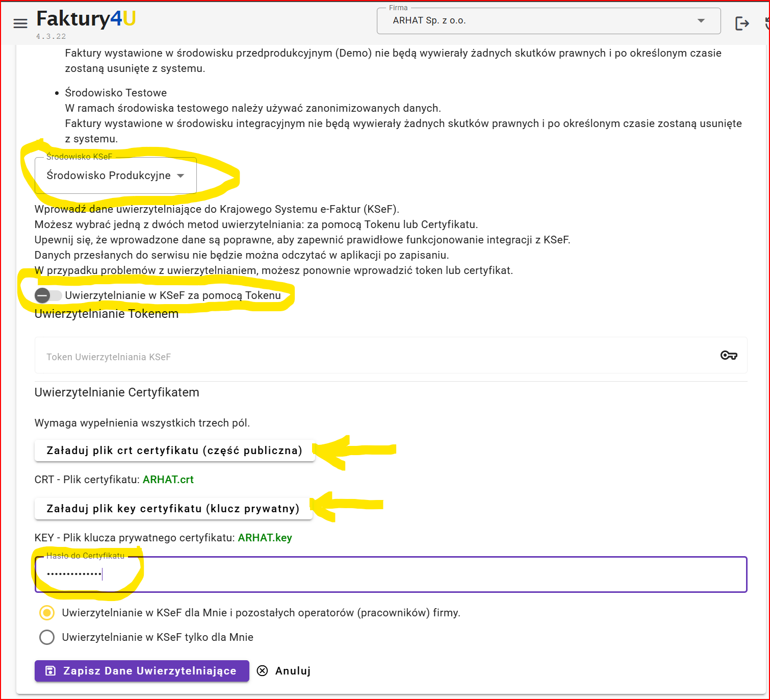Image resolution: width=770 pixels, height=700 pixels.
Task: Click the key icon in the token field
Action: click(x=729, y=356)
